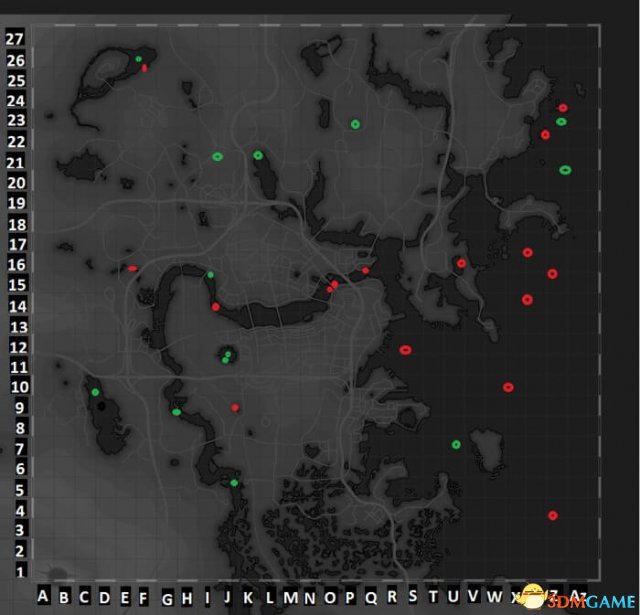
Task: Click the green marker in column J, row 5
Action: (234, 483)
